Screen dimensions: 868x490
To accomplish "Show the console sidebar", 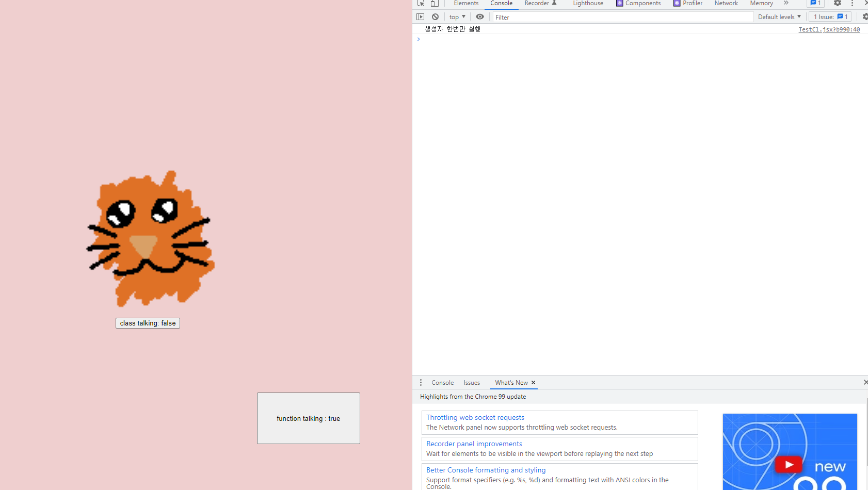I will [x=421, y=17].
